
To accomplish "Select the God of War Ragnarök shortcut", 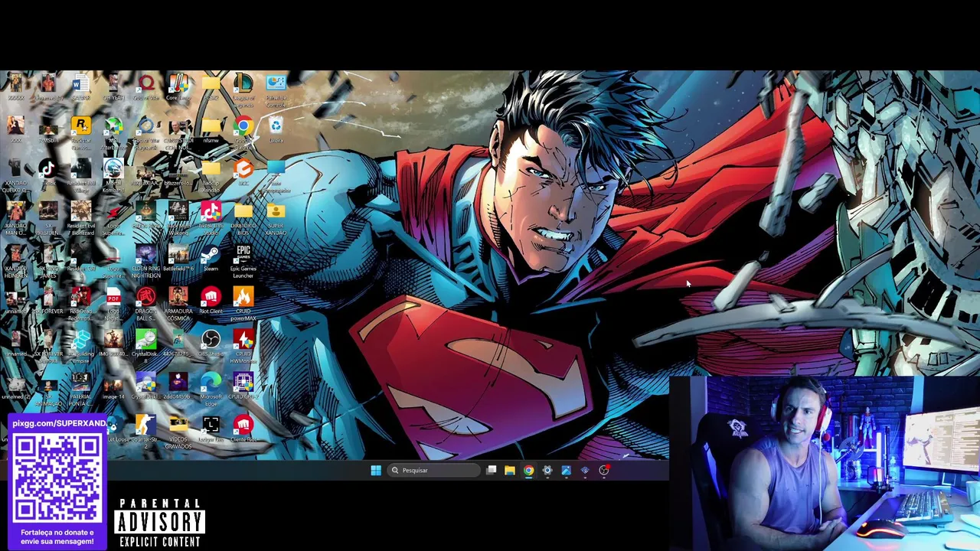I will (x=146, y=132).
